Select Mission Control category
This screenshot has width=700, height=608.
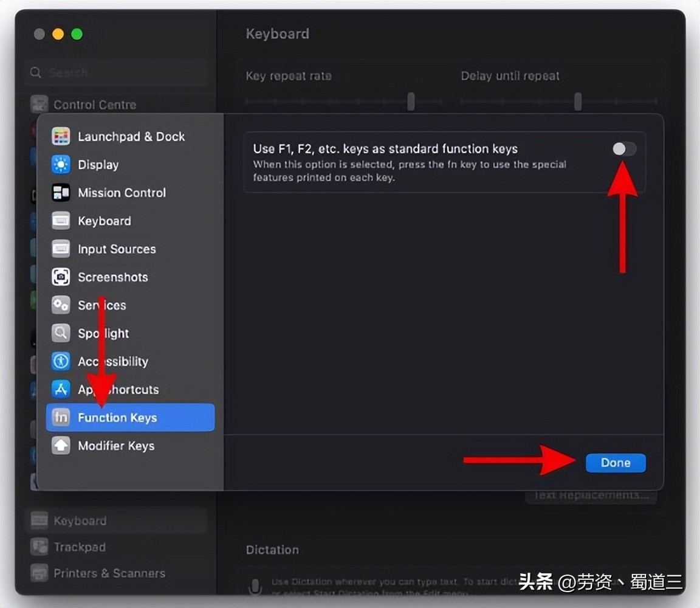131,193
